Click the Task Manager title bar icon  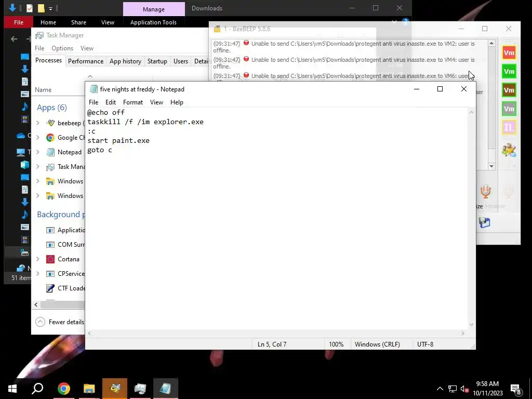coord(39,35)
